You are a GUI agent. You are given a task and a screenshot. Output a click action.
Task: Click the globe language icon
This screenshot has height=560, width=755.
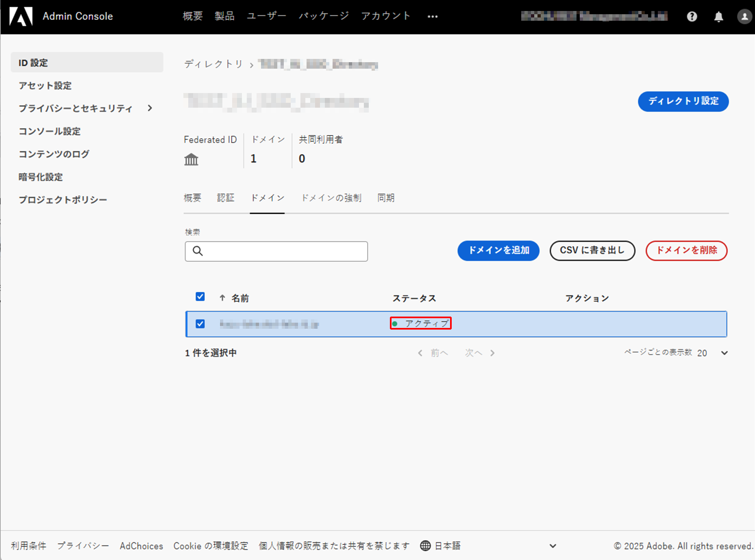[x=425, y=545]
